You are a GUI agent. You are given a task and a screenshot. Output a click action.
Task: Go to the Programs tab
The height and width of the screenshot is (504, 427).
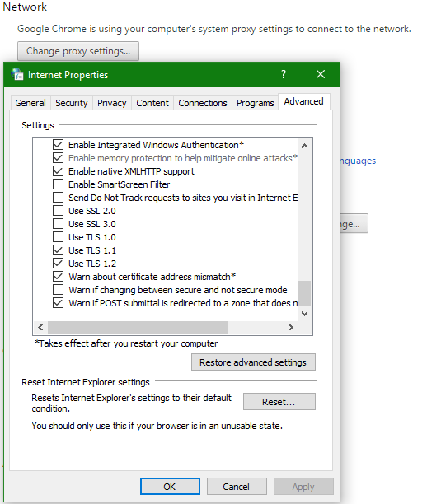tap(256, 103)
